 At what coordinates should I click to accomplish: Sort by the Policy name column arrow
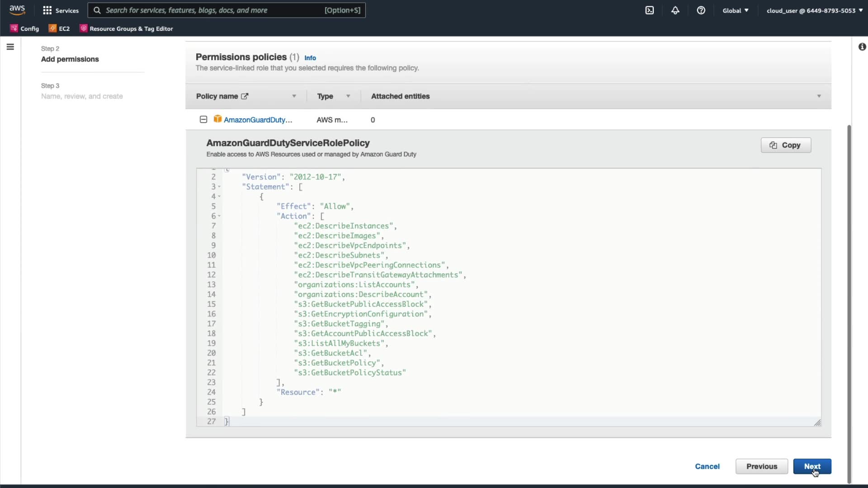294,96
